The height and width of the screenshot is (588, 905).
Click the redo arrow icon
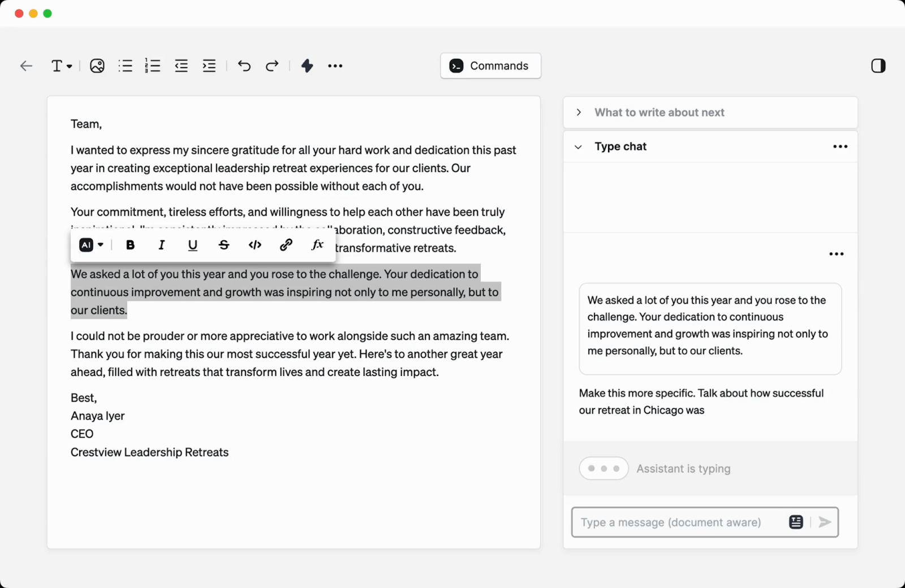[x=272, y=66]
